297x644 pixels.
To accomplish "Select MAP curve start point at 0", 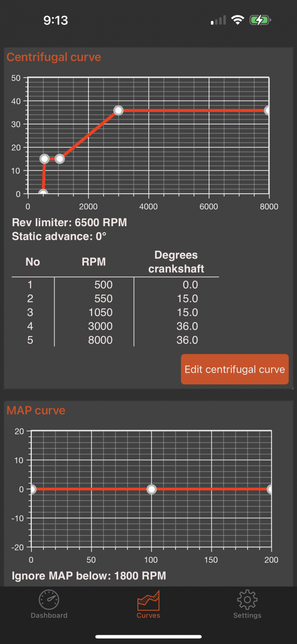I will click(32, 489).
